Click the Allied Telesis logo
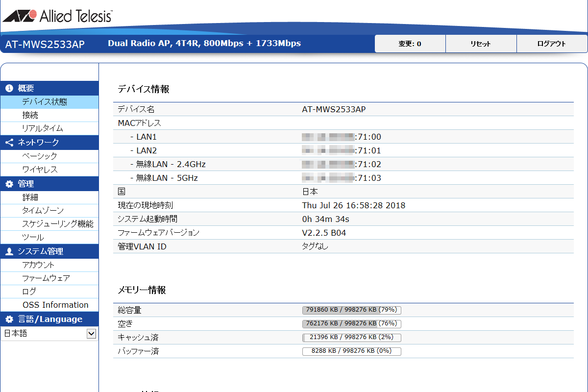This screenshot has height=392, width=588. (57, 16)
